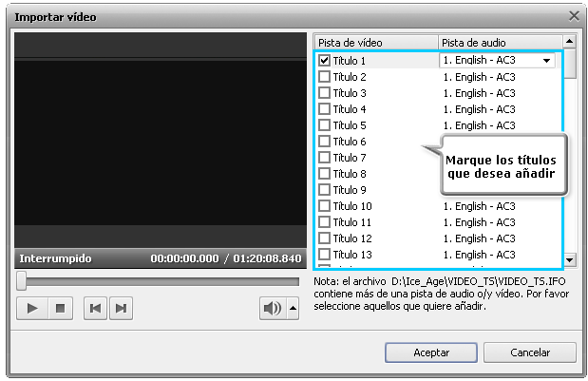Click the VIDEO_TS.IFO file path note
This screenshot has height=381, width=588.
(x=479, y=281)
